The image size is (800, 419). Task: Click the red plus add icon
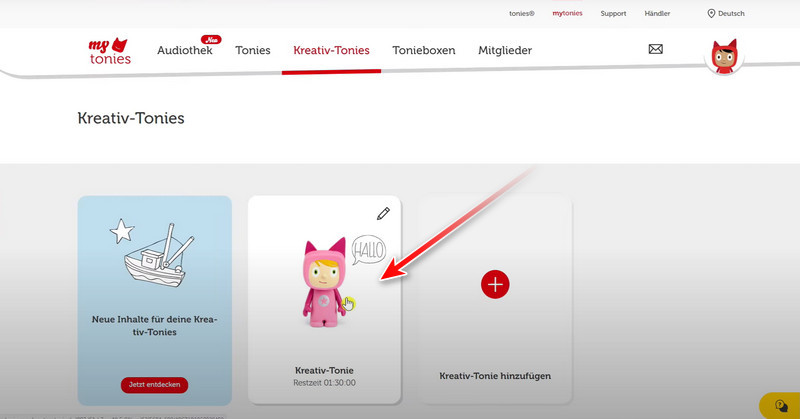coord(495,284)
